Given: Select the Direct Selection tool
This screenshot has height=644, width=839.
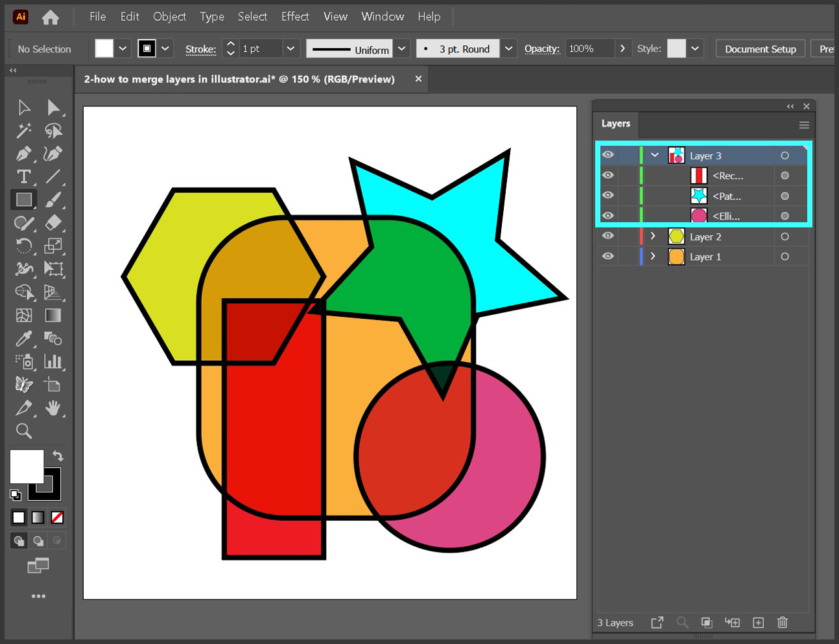Looking at the screenshot, I should point(53,108).
